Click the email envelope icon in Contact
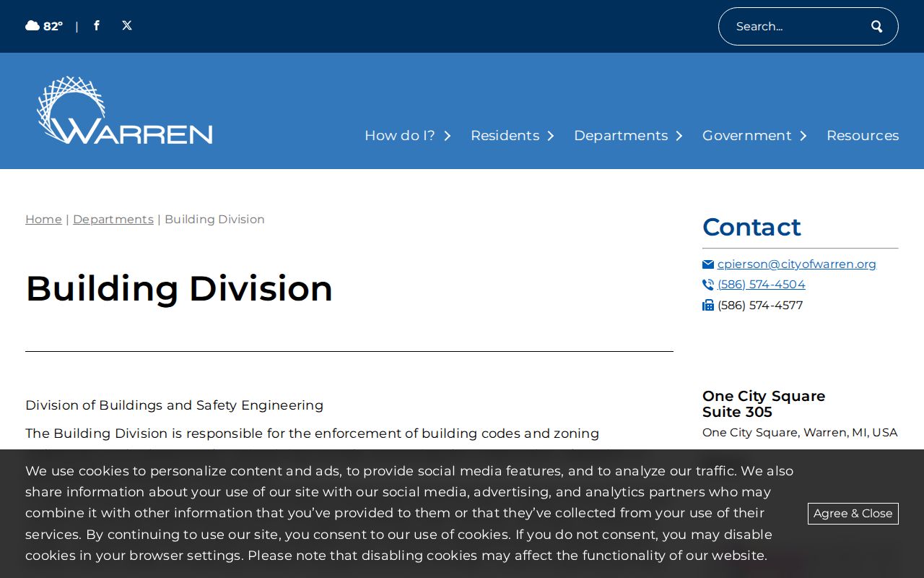Screen dimensions: 924x578 tap(708, 264)
